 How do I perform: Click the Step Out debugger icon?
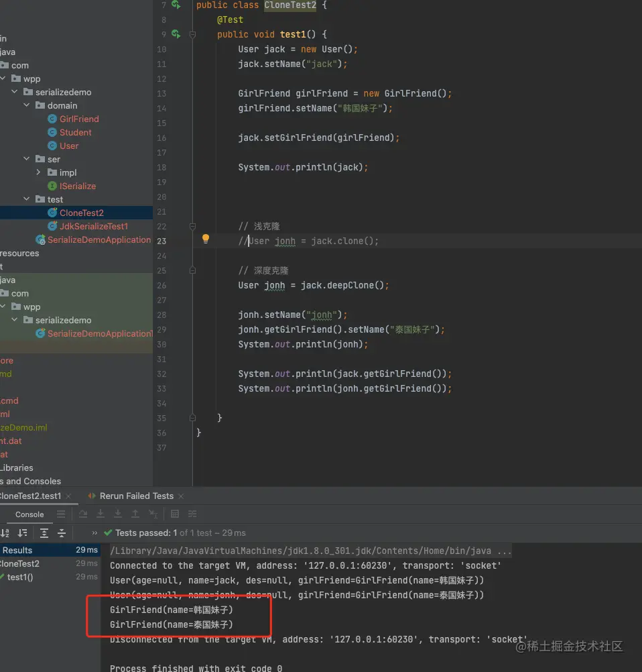click(x=135, y=514)
